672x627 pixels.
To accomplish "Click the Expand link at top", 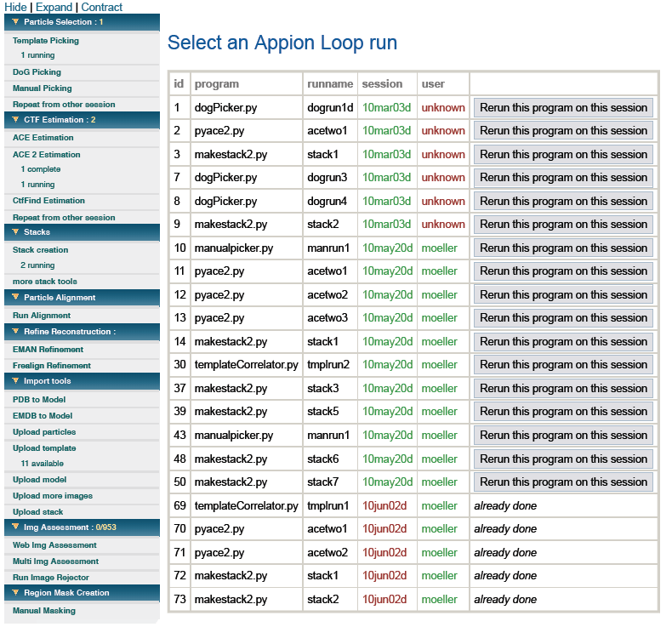I will tap(54, 7).
